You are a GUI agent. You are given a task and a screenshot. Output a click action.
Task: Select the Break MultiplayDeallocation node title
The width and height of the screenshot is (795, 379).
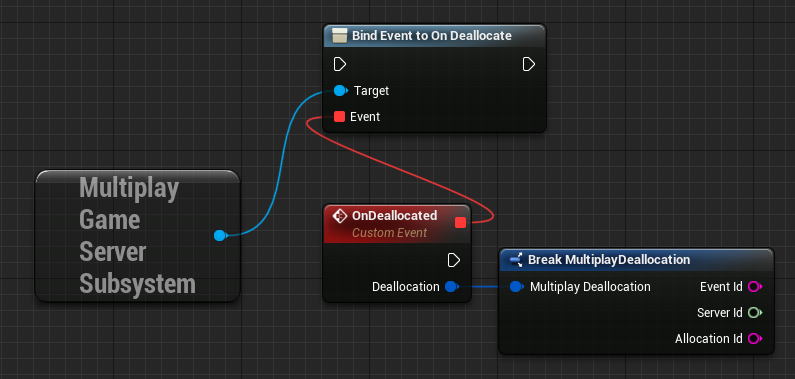point(609,260)
